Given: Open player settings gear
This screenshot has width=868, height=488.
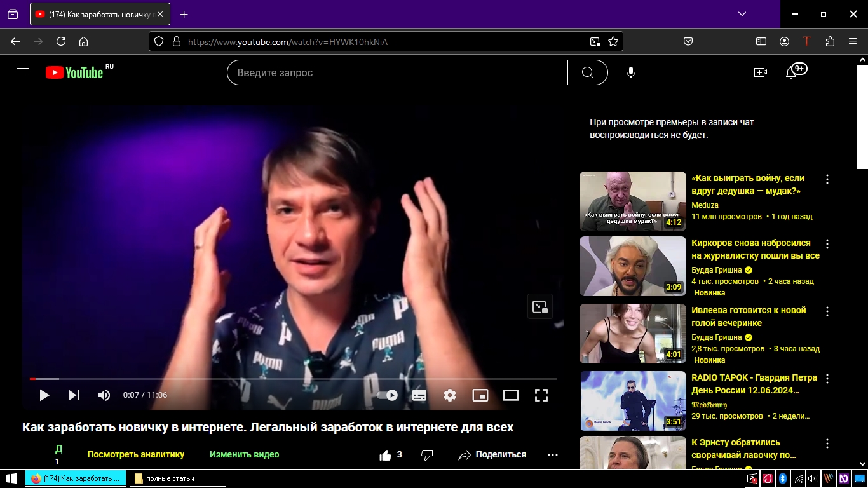Looking at the screenshot, I should click(450, 395).
